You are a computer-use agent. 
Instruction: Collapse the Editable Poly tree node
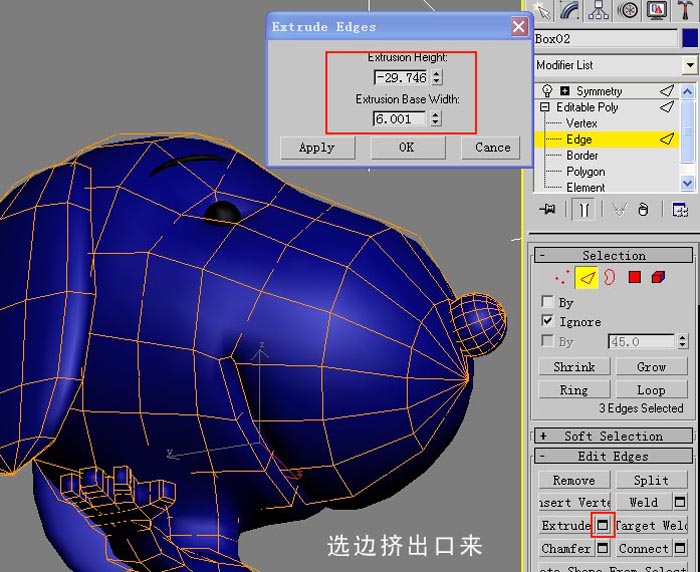544,107
